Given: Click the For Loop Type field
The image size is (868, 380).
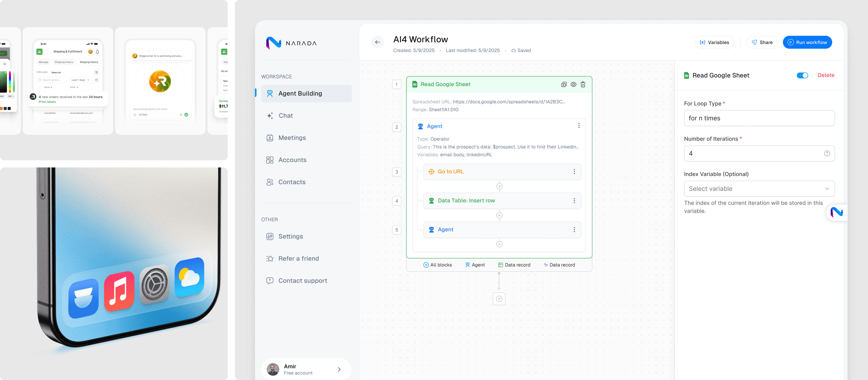Looking at the screenshot, I should (759, 118).
